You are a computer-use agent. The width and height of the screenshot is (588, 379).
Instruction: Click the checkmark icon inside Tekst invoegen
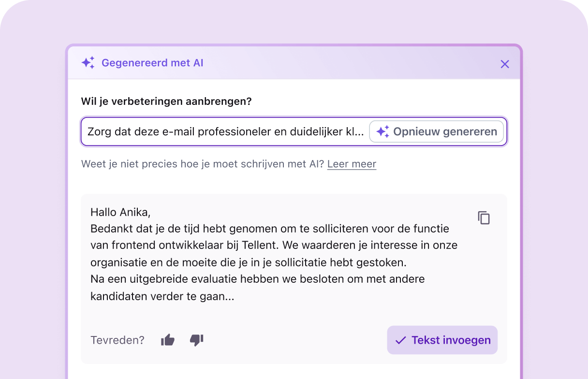tap(400, 340)
